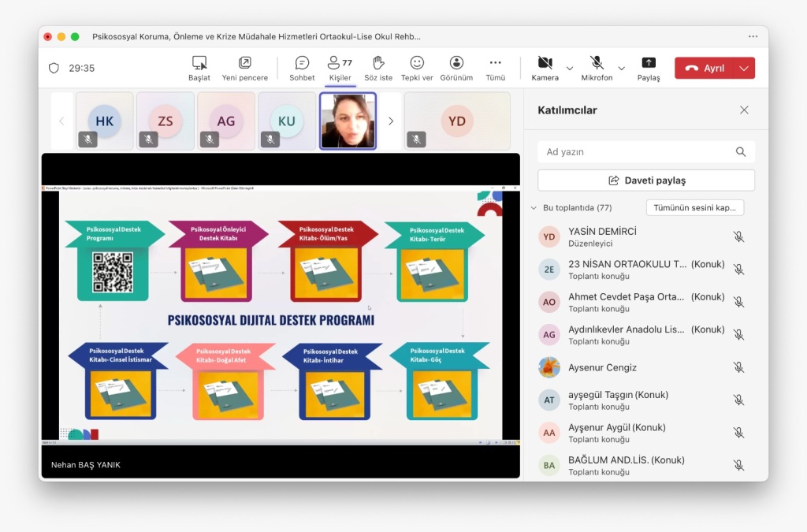Open the Tepki ver reactions menu
The width and height of the screenshot is (807, 532).
417,63
